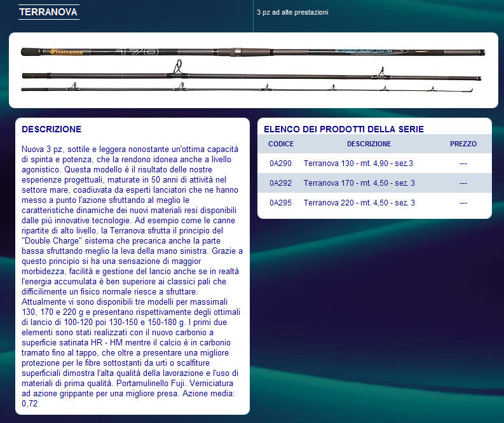Click the '0,72' value ending the description
This screenshot has height=423, width=504.
(30, 404)
